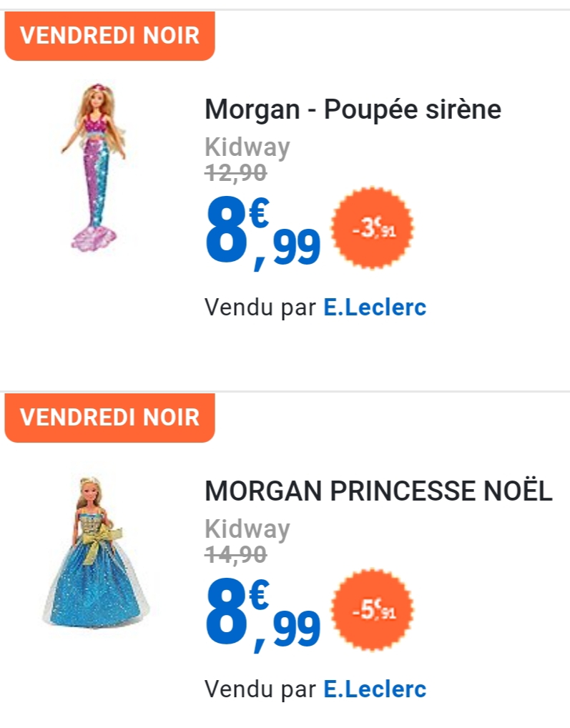Open the blue-dress princess doll image

(x=97, y=551)
